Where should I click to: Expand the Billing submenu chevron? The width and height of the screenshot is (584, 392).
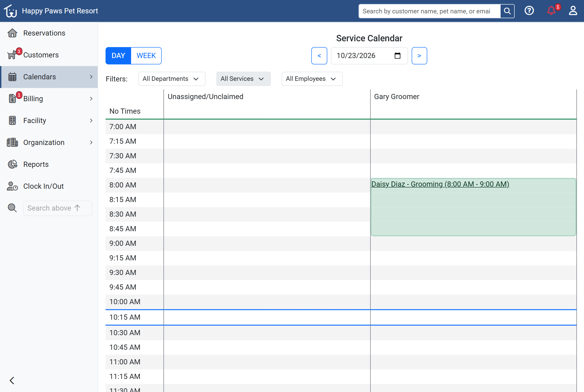pos(91,99)
